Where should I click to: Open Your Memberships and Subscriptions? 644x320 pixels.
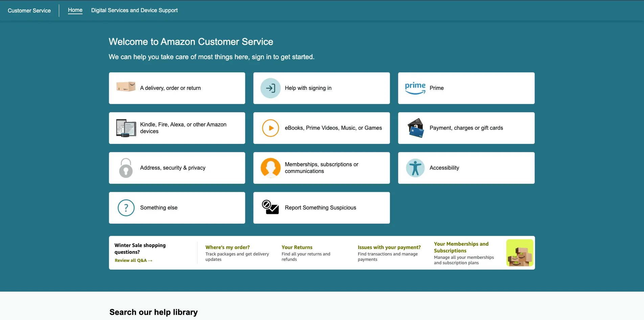461,247
